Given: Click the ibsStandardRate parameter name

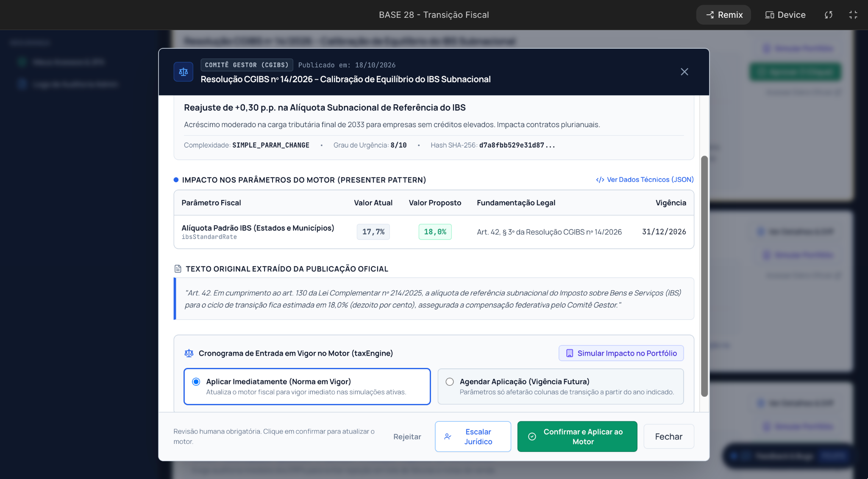Looking at the screenshot, I should (x=209, y=237).
